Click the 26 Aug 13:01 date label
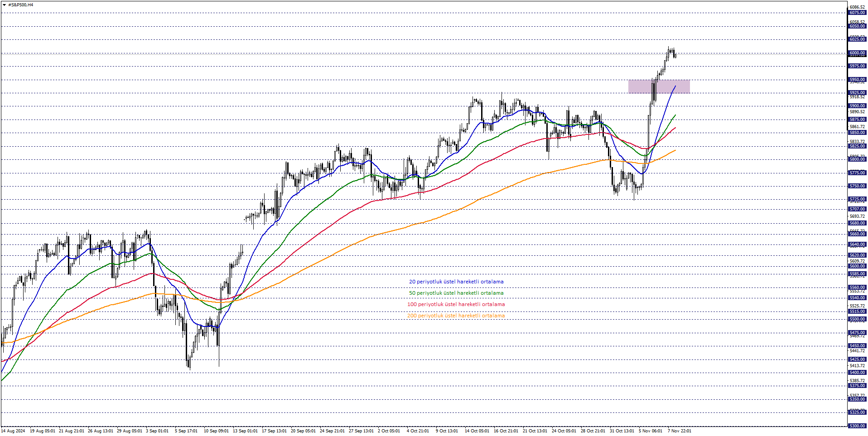 coord(101,431)
